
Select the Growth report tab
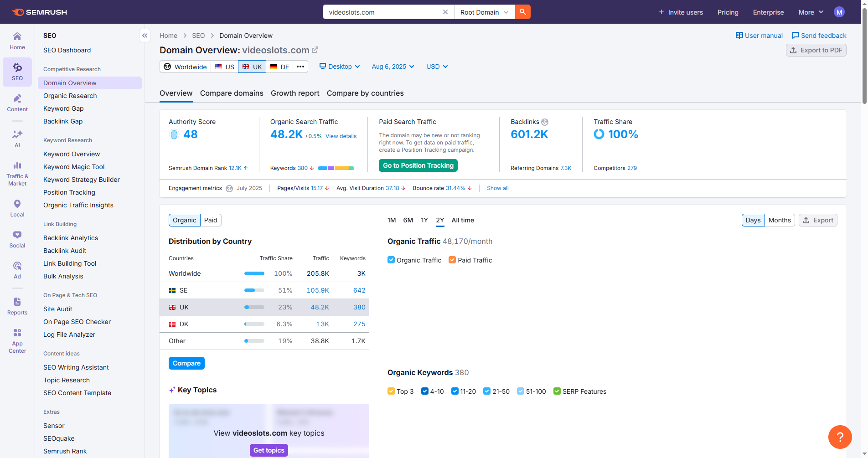[295, 93]
